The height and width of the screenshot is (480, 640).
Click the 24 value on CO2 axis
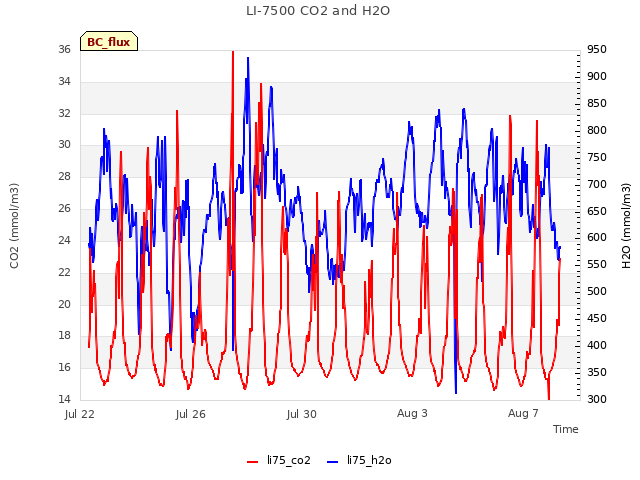pyautogui.click(x=64, y=240)
